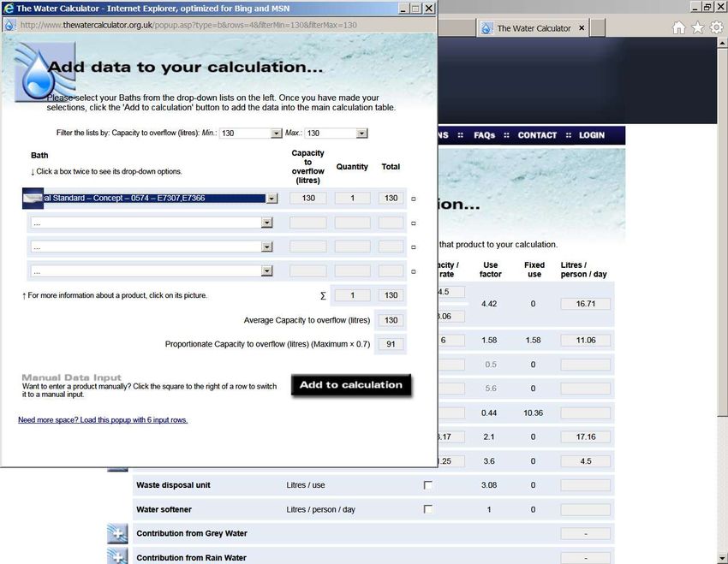The width and height of the screenshot is (728, 564).
Task: Click the Use factor column header
Action: tap(490, 270)
